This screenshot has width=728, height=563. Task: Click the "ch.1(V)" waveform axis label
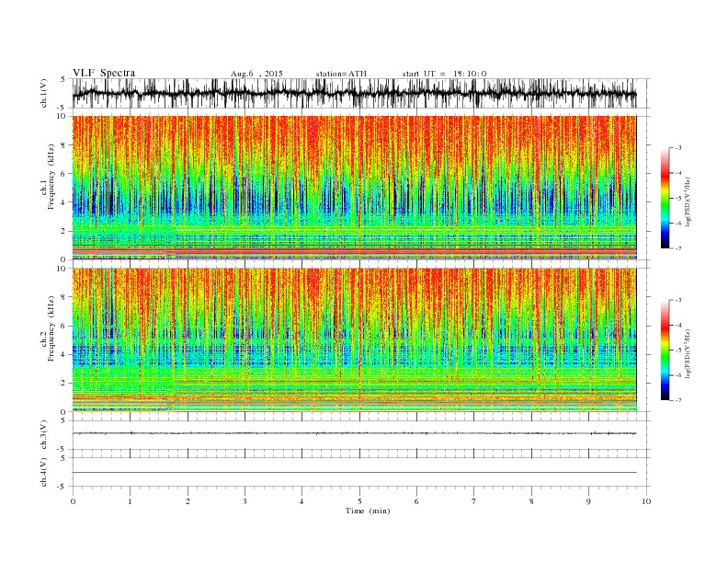click(44, 93)
